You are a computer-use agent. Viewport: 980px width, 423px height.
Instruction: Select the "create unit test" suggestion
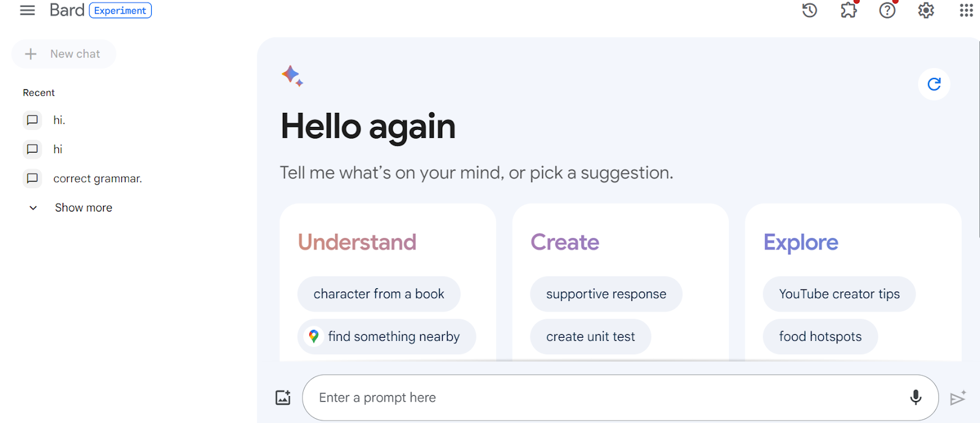coord(590,337)
